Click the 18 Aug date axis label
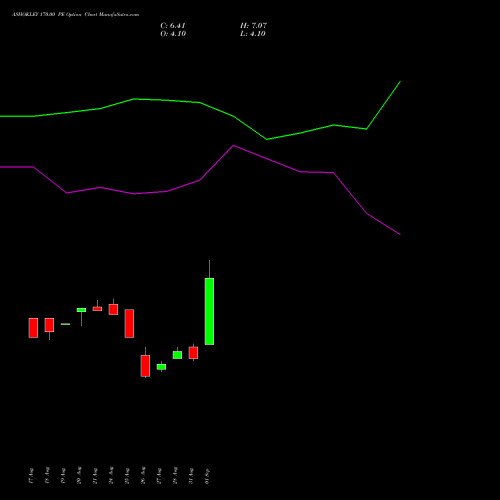This screenshot has height=500, width=500. [x=47, y=475]
